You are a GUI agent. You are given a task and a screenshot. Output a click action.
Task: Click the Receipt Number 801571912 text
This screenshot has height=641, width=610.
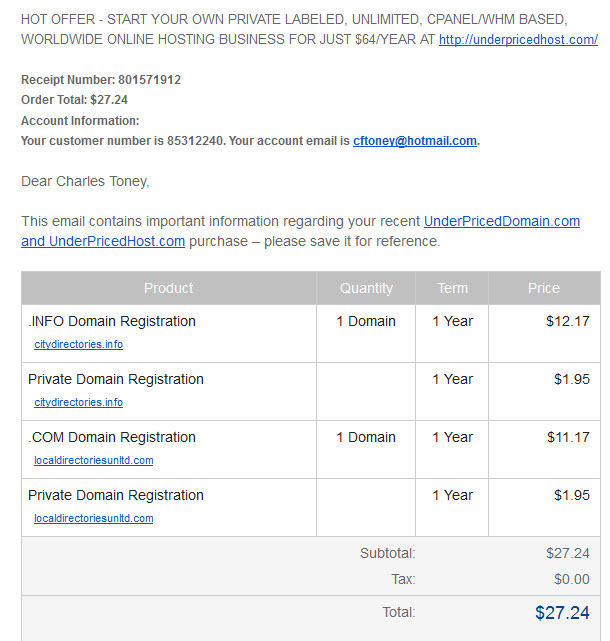pos(101,80)
